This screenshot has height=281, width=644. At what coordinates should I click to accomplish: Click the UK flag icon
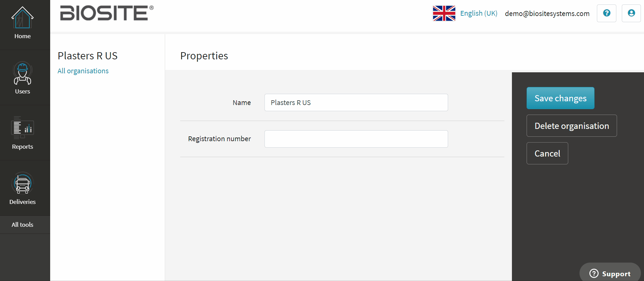pyautogui.click(x=444, y=13)
